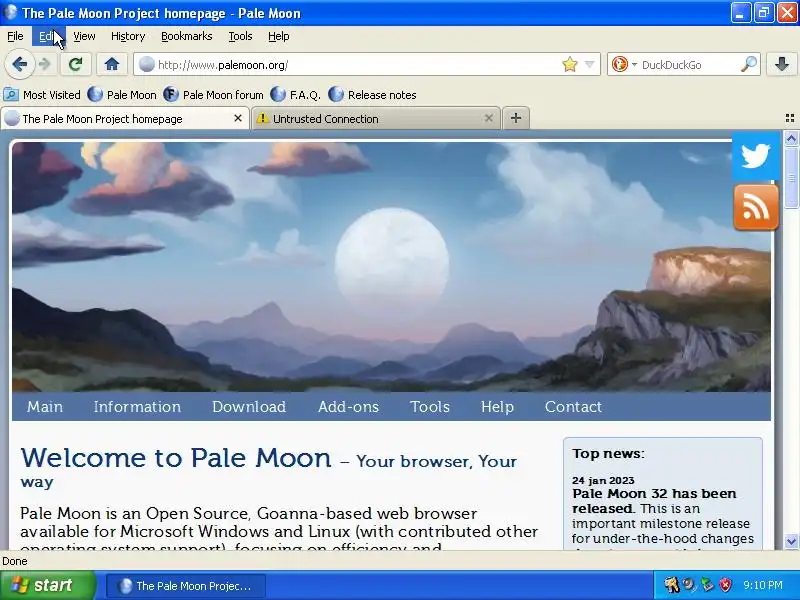
Task: Go to the Home page icon
Action: coord(112,64)
